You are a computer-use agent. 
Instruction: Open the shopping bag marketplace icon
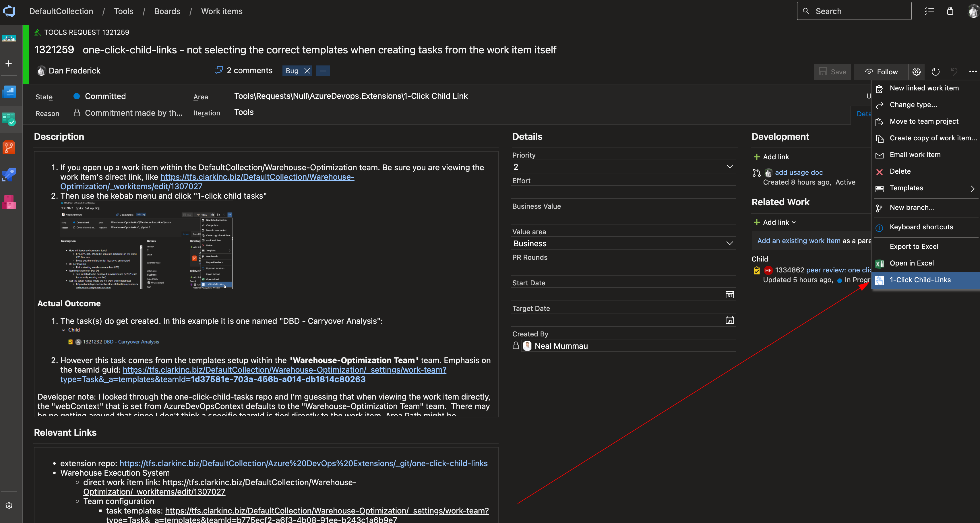click(950, 11)
